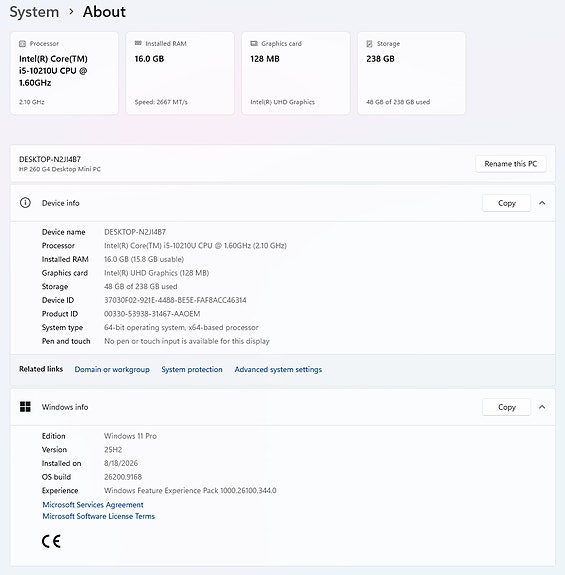Viewport: 565px width, 575px height.
Task: Copy the Device info details
Action: (507, 203)
